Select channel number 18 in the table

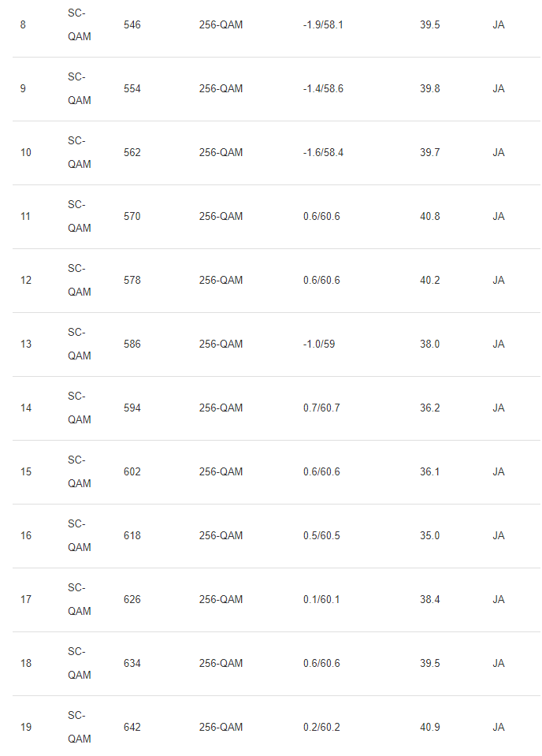26,664
